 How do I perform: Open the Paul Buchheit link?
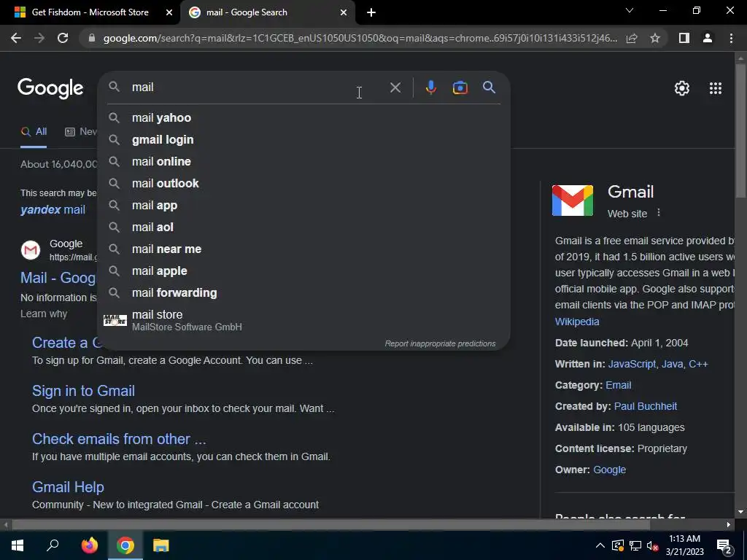pyautogui.click(x=646, y=407)
